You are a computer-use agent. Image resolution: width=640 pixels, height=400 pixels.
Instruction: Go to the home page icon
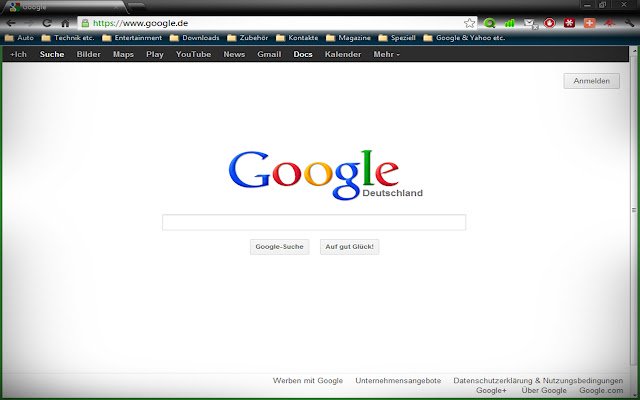click(65, 23)
